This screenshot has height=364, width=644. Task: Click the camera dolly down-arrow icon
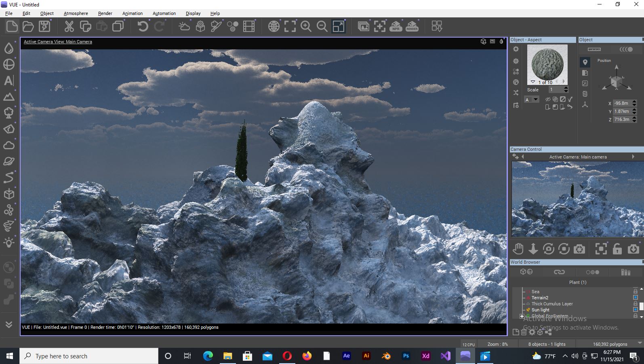pos(533,249)
